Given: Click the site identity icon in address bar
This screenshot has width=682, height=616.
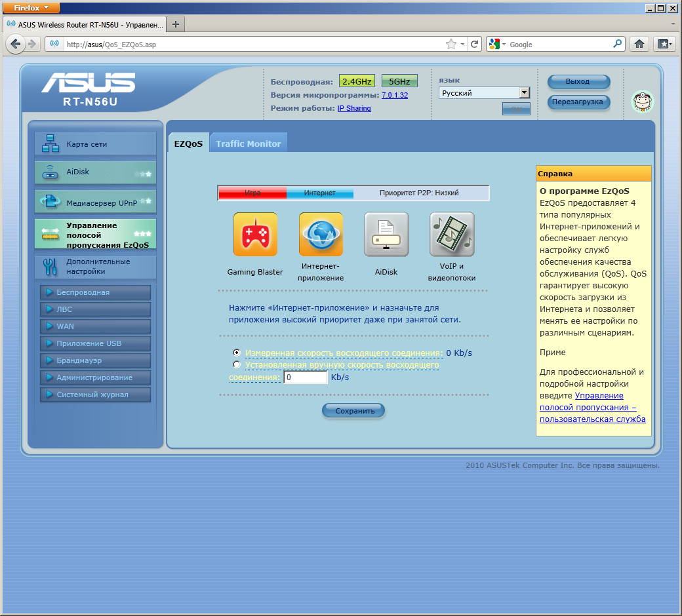Looking at the screenshot, I should tap(54, 44).
